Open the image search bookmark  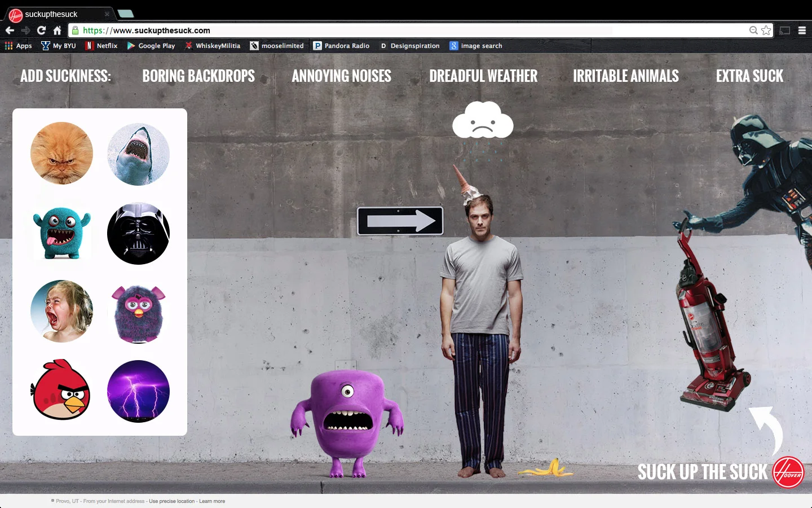tap(476, 46)
